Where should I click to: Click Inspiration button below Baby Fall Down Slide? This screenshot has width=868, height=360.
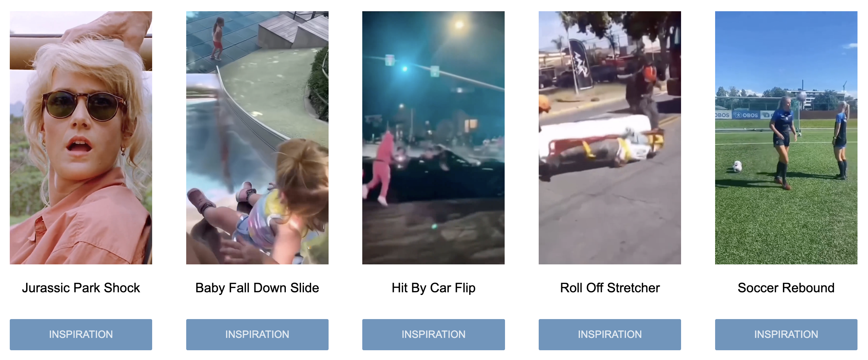coord(257,334)
